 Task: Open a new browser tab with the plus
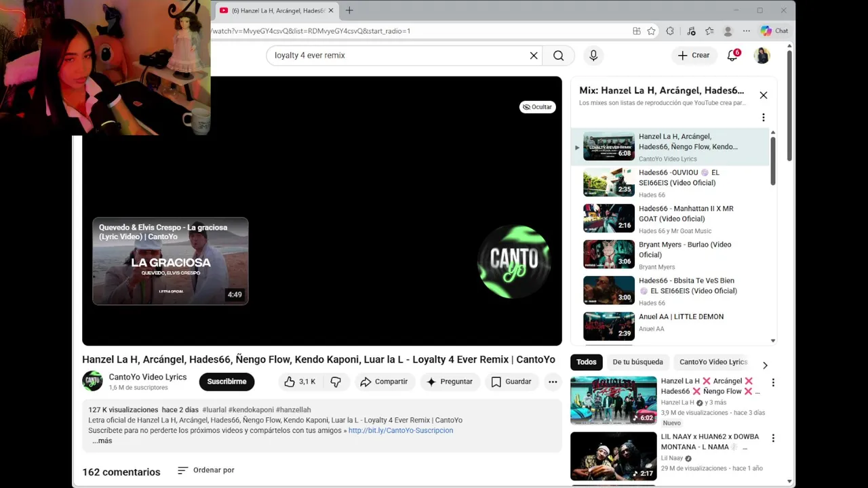click(349, 11)
